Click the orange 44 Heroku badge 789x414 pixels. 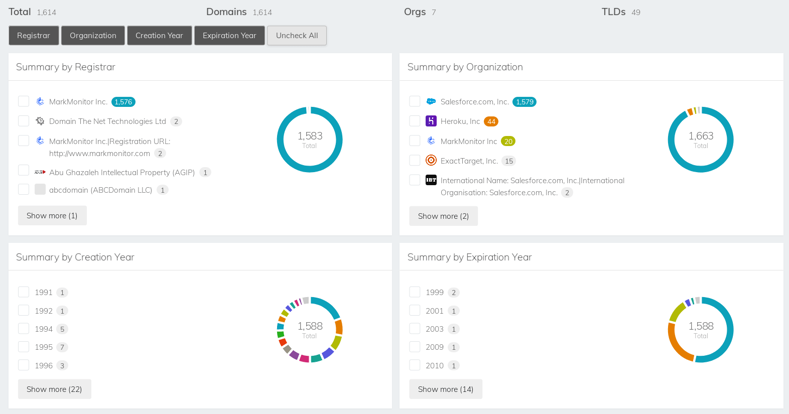pyautogui.click(x=491, y=121)
